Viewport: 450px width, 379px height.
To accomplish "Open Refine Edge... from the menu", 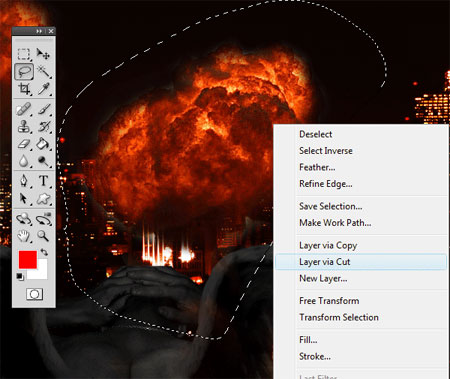I will point(326,184).
